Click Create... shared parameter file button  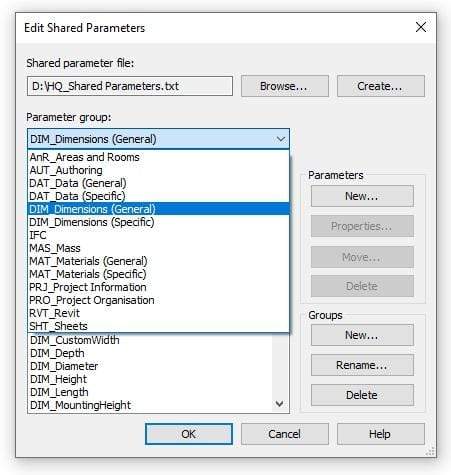(x=381, y=86)
